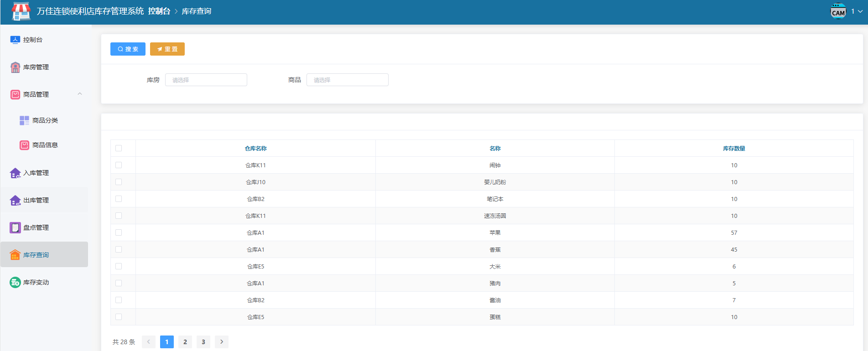Click the 名称 column header

(495, 148)
